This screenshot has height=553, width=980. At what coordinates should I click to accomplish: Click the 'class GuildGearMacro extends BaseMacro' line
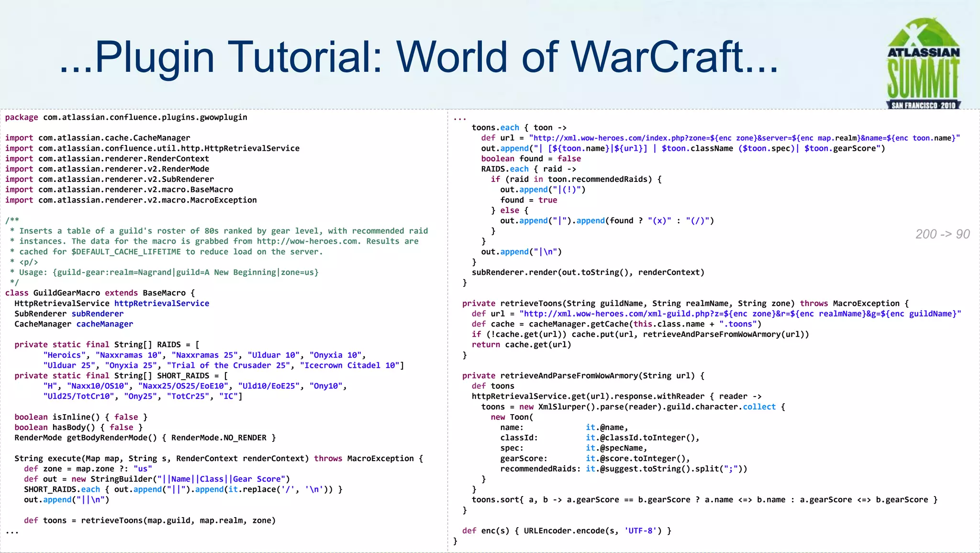pos(100,293)
